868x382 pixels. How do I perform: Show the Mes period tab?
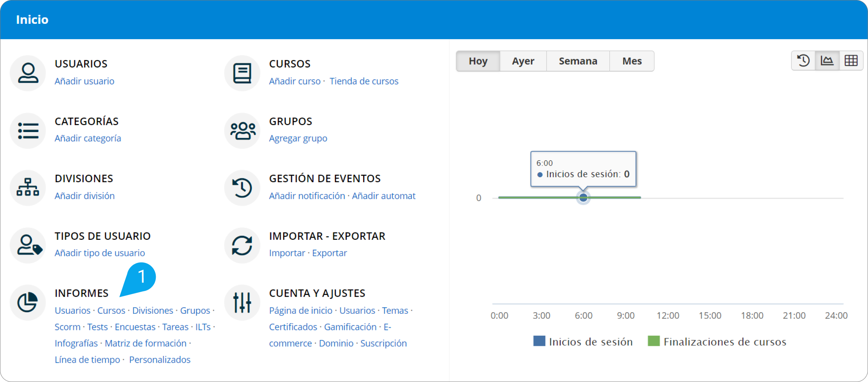pos(632,61)
